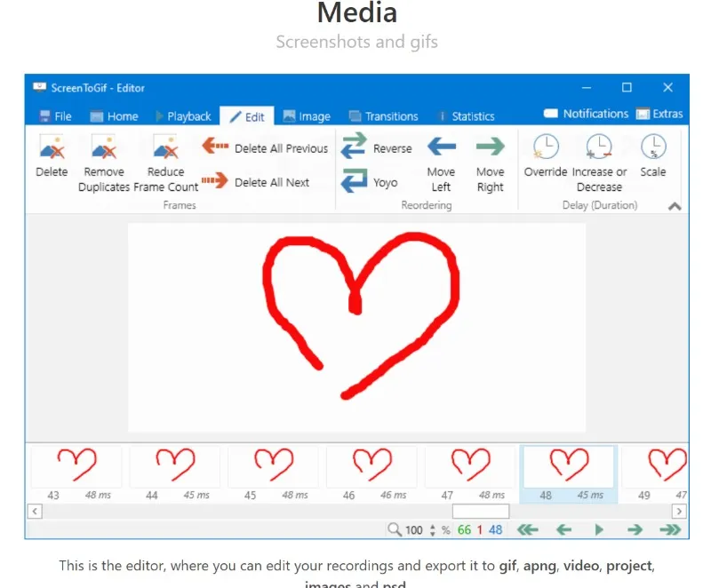The height and width of the screenshot is (588, 711).
Task: Choose Reduce Frame Count
Action: point(165,163)
